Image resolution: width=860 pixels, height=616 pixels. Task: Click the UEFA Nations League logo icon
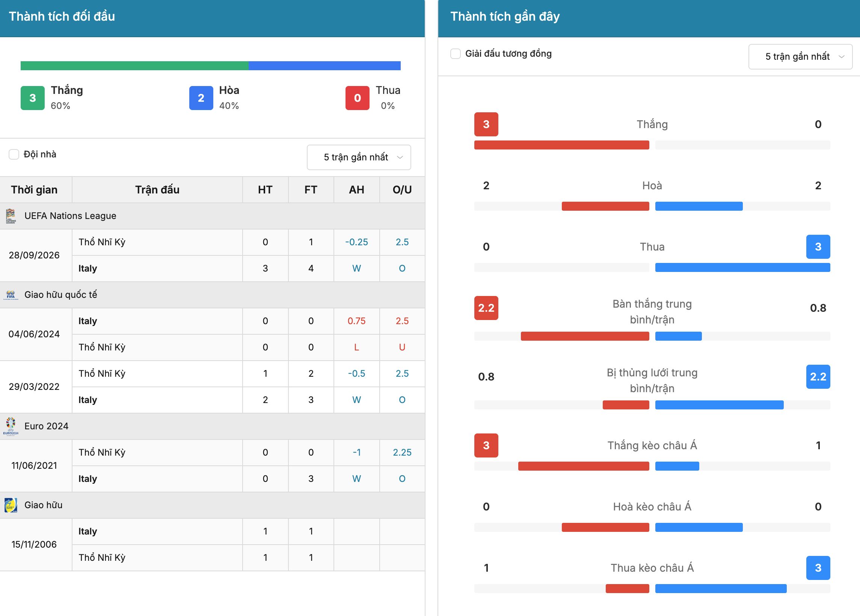(x=11, y=216)
